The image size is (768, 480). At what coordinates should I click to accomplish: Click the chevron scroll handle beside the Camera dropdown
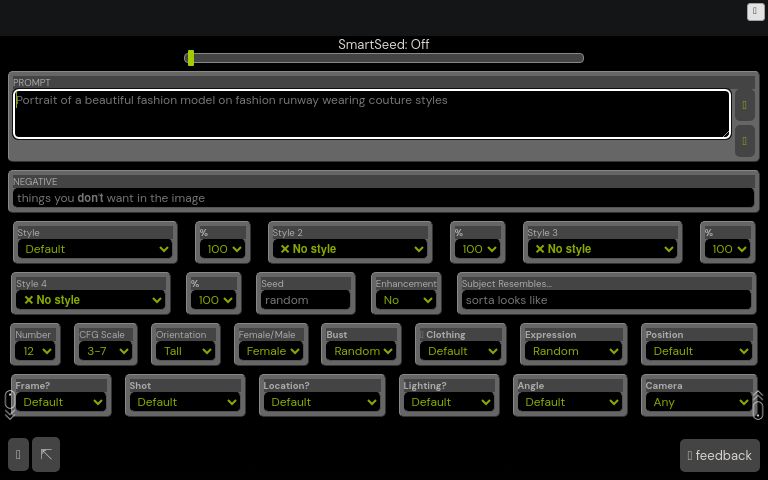pyautogui.click(x=758, y=404)
